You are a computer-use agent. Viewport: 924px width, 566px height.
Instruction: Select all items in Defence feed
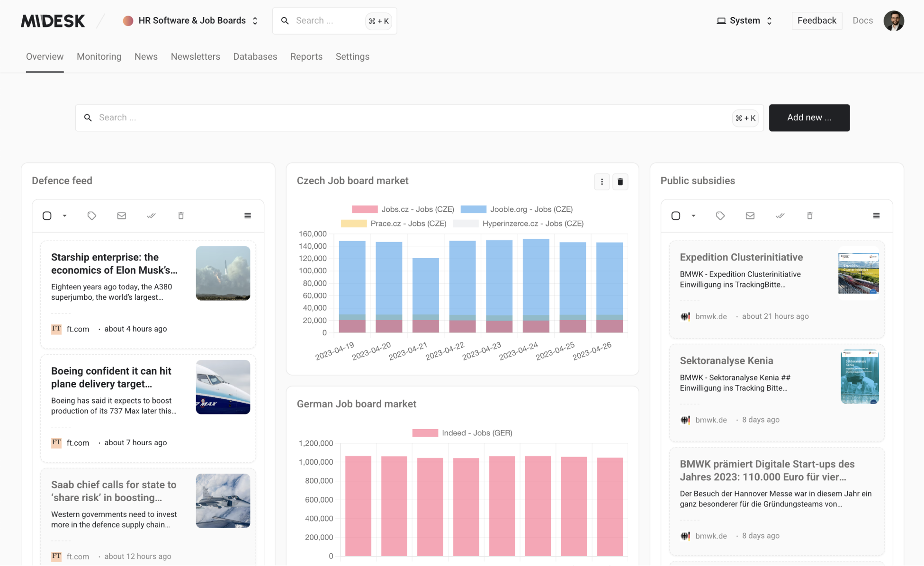47,216
